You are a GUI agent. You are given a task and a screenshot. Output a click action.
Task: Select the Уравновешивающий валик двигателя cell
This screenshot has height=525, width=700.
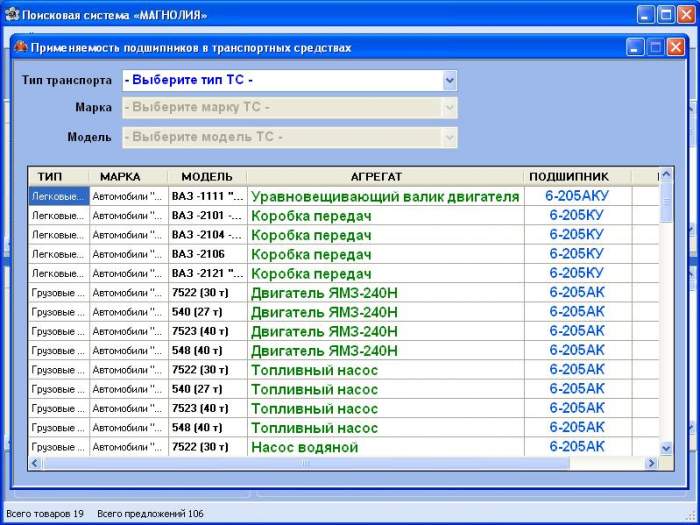pos(385,196)
